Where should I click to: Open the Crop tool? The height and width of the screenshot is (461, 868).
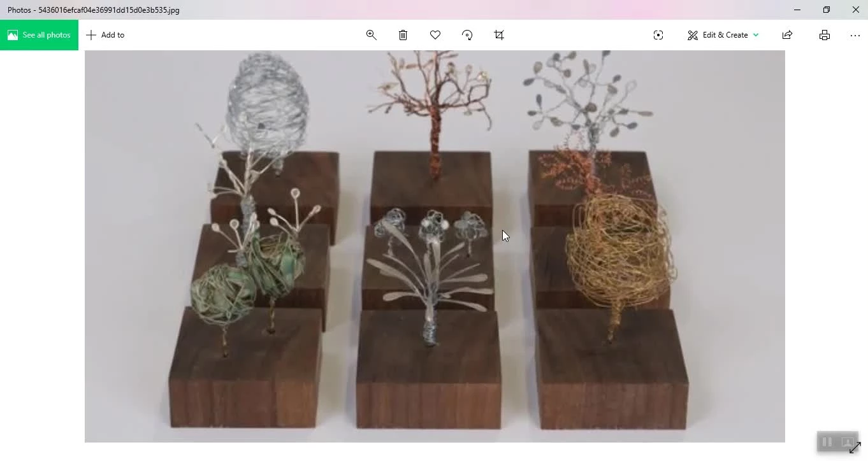(x=499, y=35)
